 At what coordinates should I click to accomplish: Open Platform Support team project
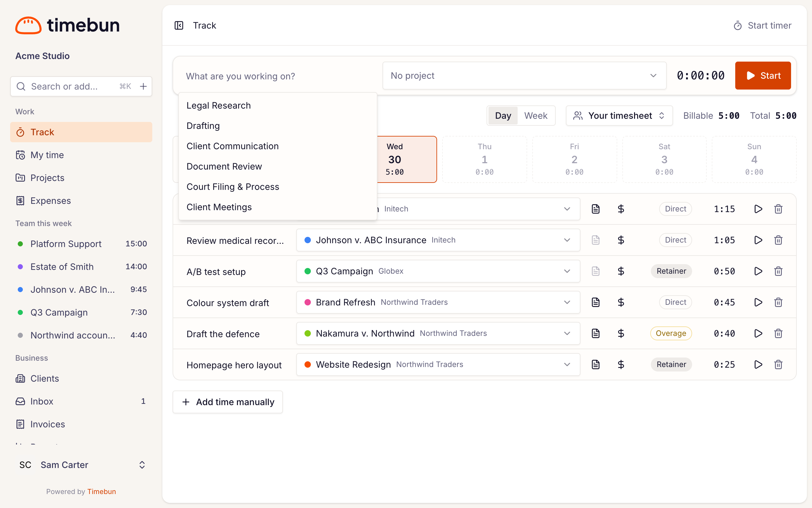click(x=81, y=244)
